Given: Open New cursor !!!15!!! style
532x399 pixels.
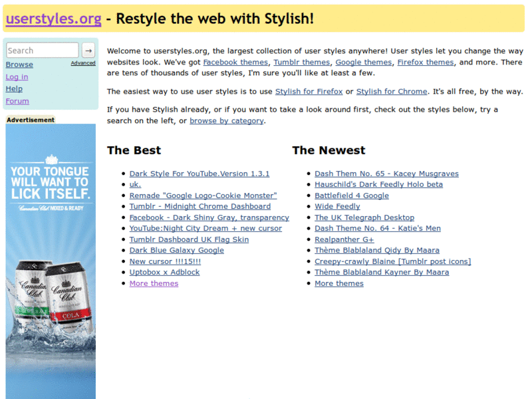Looking at the screenshot, I should pyautogui.click(x=165, y=261).
